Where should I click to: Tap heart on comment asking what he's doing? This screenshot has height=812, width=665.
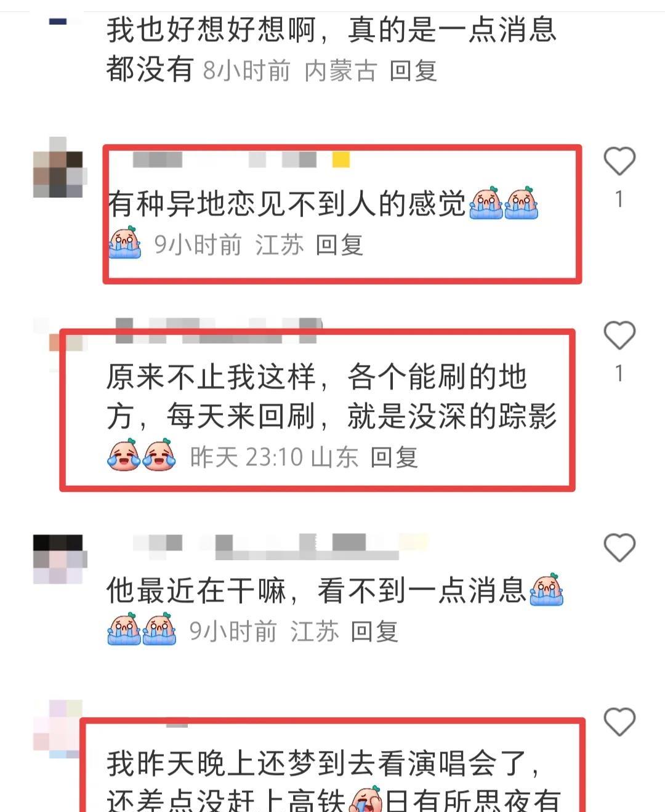[619, 547]
